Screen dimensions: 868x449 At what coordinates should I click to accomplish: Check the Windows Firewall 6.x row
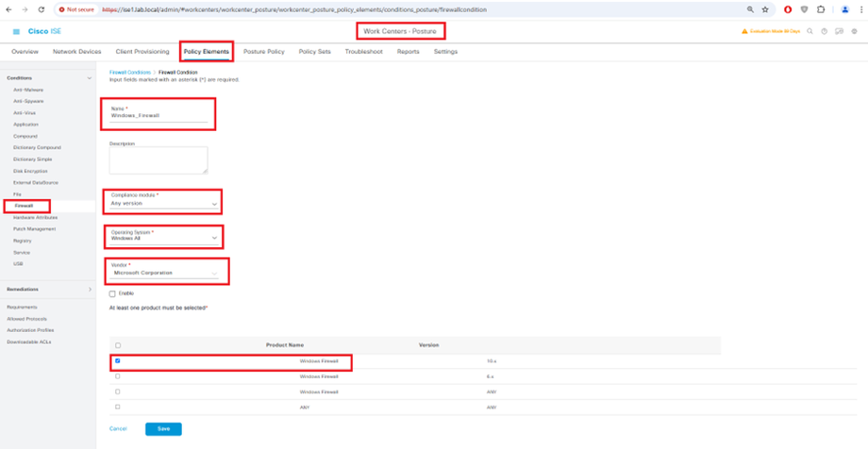click(117, 376)
